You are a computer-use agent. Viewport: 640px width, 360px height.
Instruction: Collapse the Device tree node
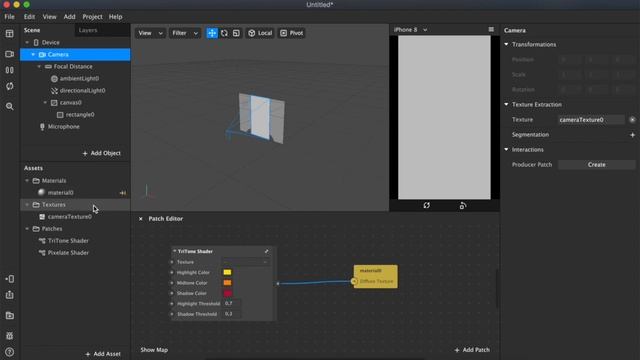click(27, 42)
